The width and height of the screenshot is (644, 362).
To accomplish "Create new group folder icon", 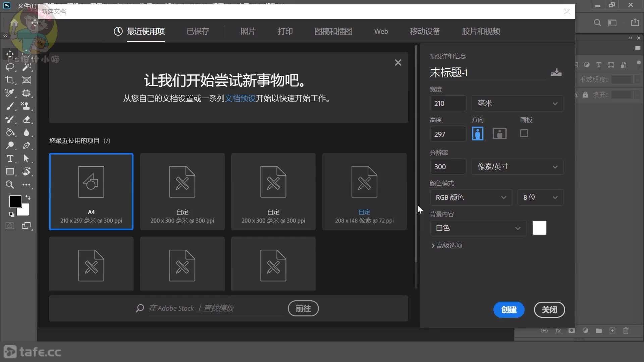I will point(599,331).
